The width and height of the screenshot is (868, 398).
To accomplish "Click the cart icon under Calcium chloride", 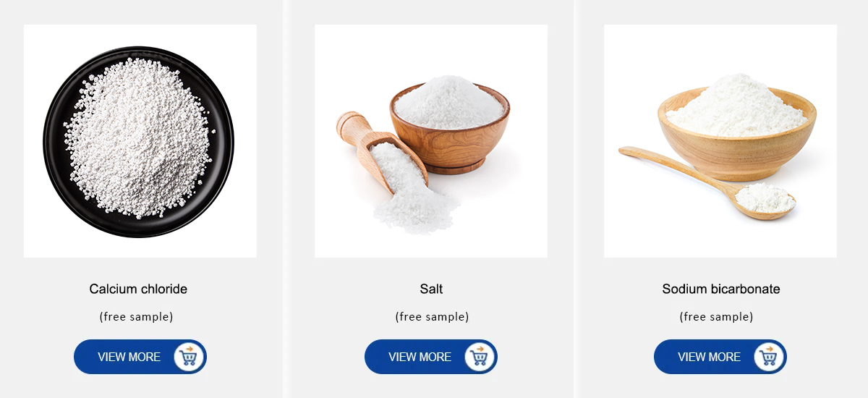I will pyautogui.click(x=189, y=357).
